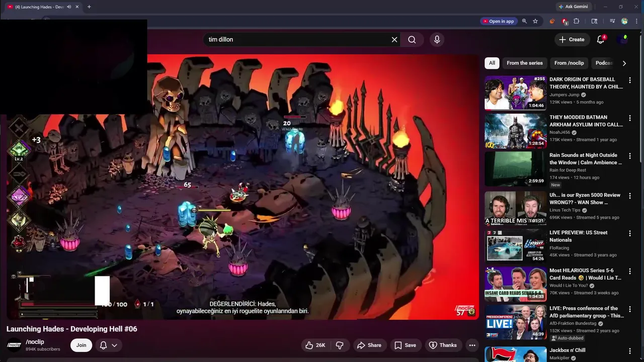Screen dimensions: 644x362
Task: Open Linus Tech Tips channel link
Action: [x=565, y=210]
